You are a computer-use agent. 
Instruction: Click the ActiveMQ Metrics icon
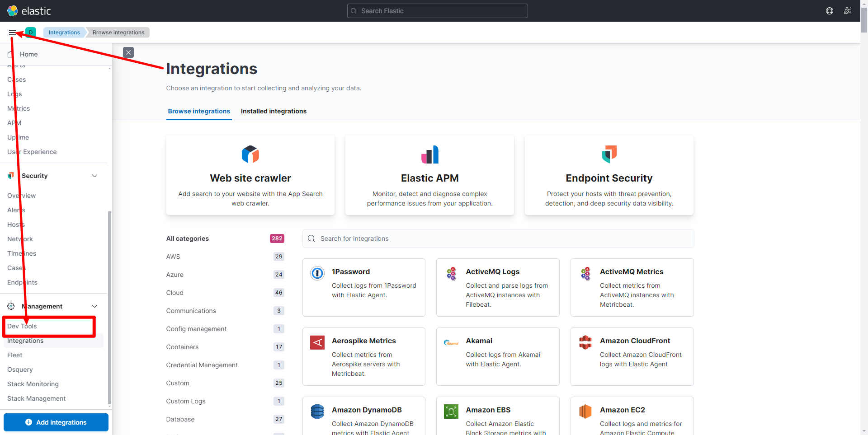tap(585, 273)
